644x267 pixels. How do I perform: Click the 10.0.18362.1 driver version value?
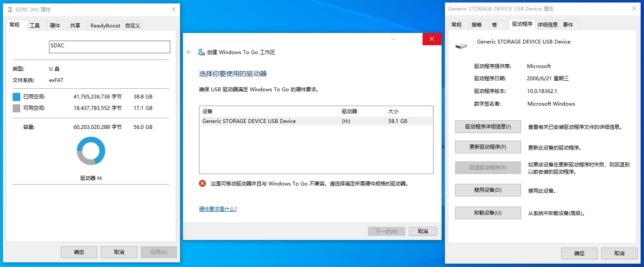(542, 91)
